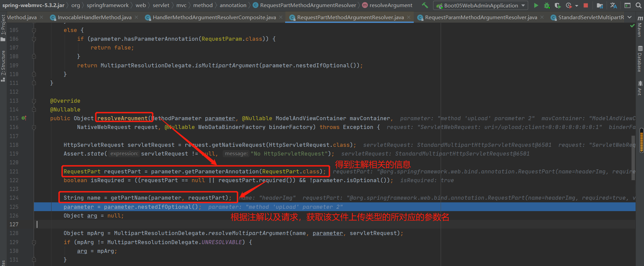Close the RequestParamMethodArgumentResolver.java tab

(x=542, y=17)
